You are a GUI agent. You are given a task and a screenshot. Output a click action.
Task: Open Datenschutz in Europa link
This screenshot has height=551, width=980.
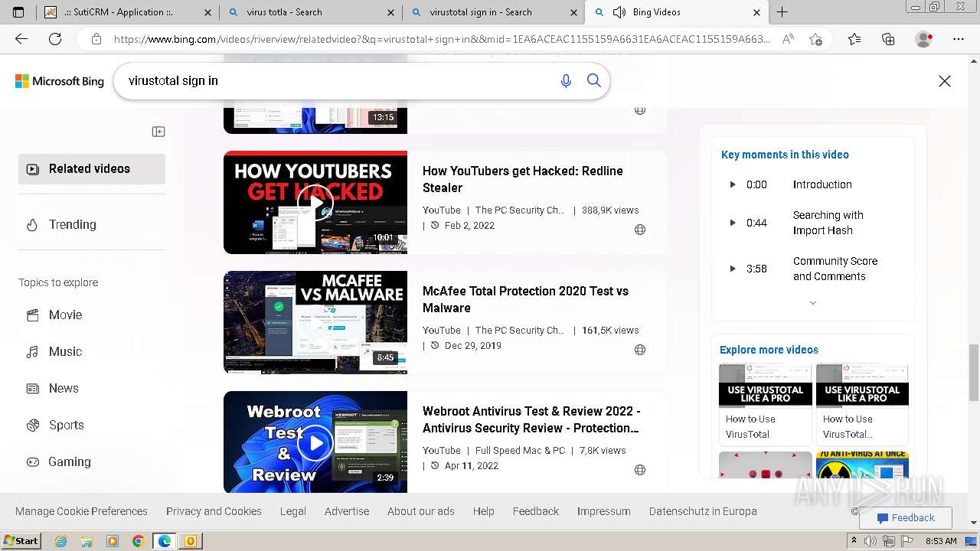pos(703,511)
